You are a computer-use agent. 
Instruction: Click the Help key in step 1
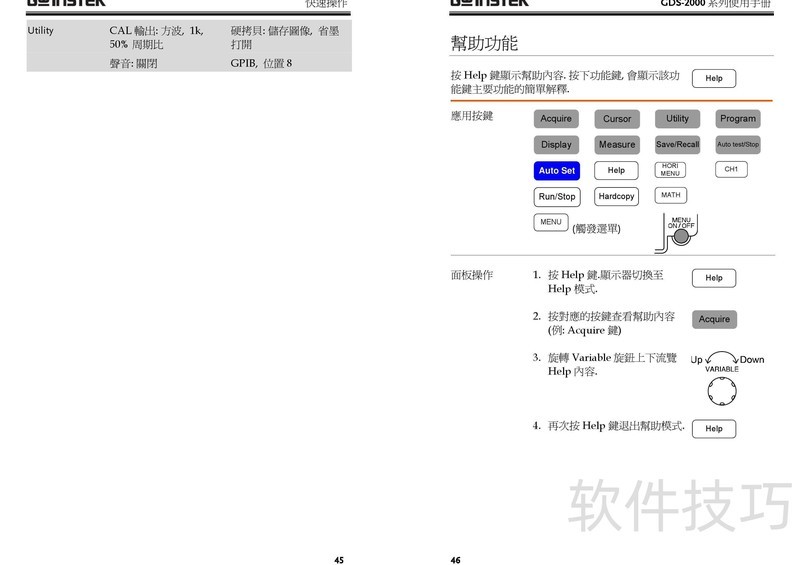[x=713, y=278]
